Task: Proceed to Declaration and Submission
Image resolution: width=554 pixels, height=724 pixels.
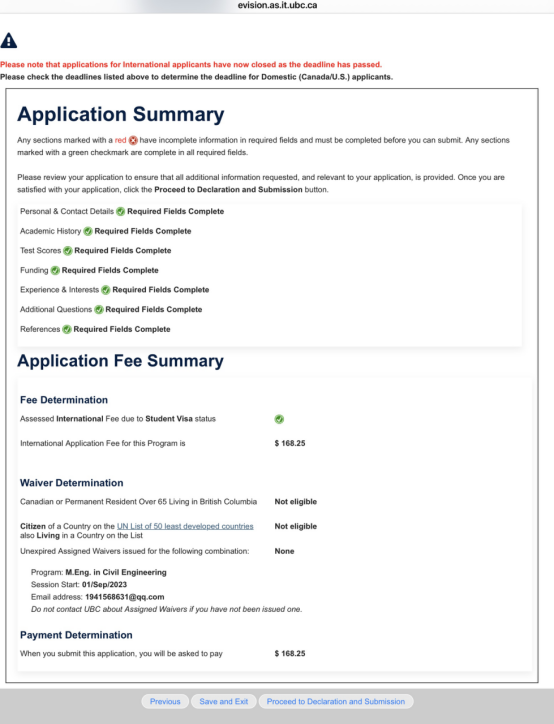Action: point(336,701)
